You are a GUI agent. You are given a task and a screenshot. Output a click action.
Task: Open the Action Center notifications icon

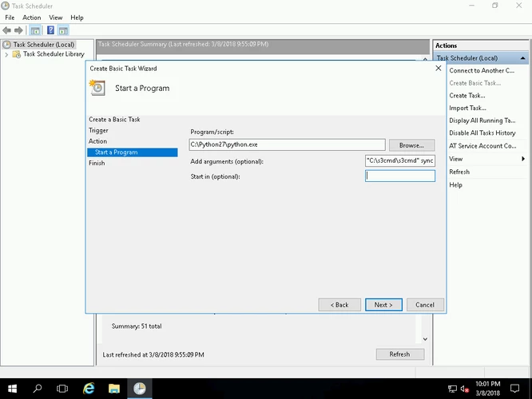point(514,389)
